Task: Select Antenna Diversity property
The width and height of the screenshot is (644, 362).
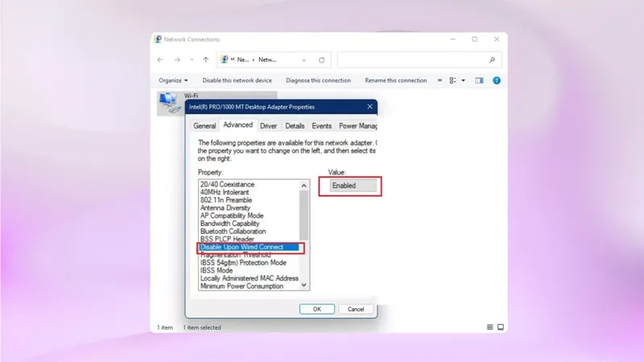Action: [225, 208]
